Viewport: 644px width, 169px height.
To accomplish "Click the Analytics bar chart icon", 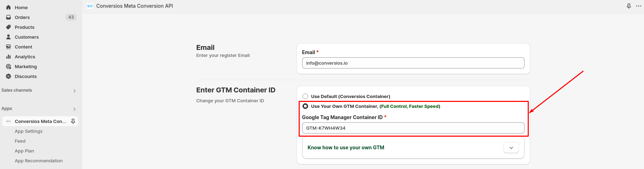I will coord(8,57).
